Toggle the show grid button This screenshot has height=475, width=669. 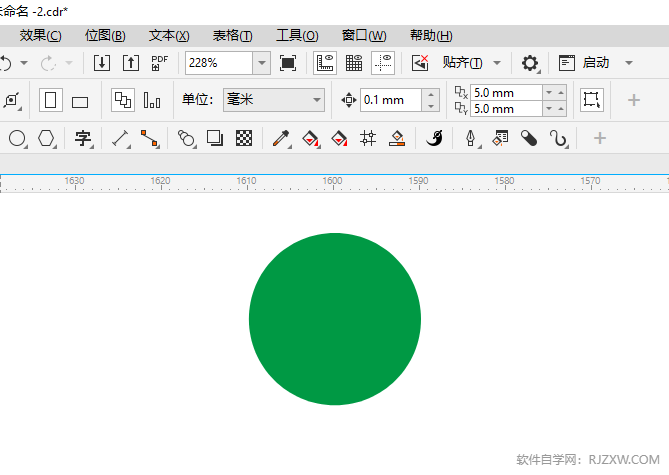tap(354, 63)
